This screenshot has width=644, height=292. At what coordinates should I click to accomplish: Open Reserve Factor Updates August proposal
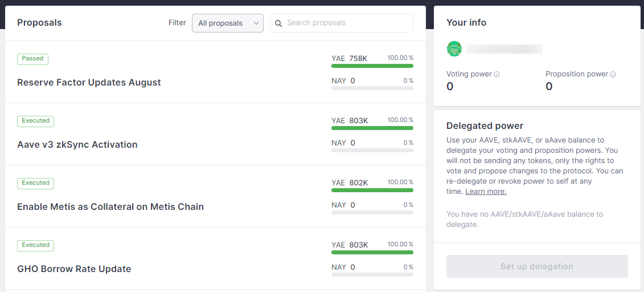click(x=89, y=83)
